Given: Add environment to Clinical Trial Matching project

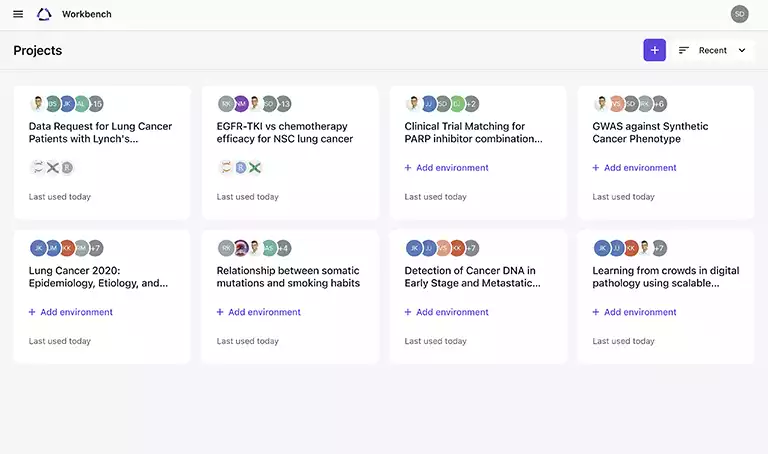Looking at the screenshot, I should (x=446, y=168).
